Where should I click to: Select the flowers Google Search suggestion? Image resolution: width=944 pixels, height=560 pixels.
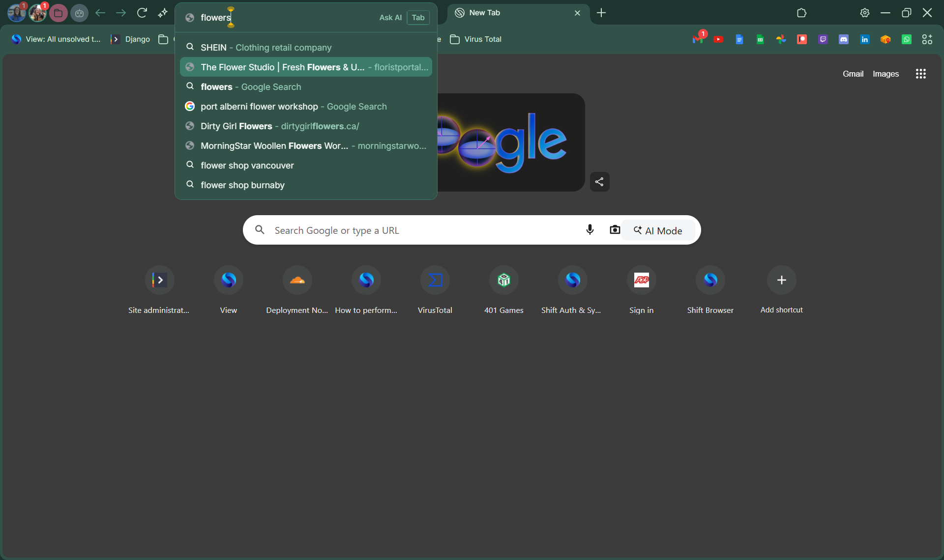306,87
